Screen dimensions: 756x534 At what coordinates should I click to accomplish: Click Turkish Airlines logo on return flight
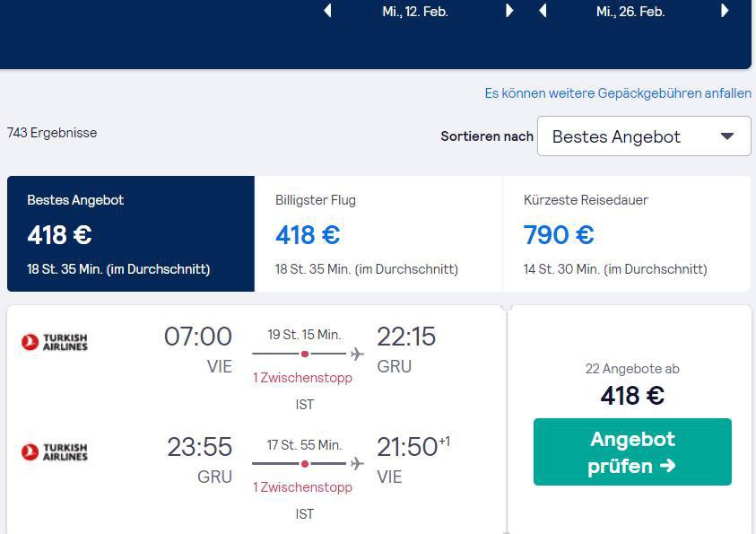[55, 451]
